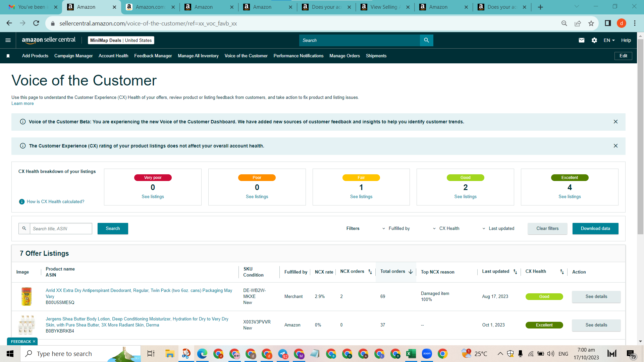Click the info icon beside CX Health calculated
Screen dimensions: 644x362
click(22, 202)
